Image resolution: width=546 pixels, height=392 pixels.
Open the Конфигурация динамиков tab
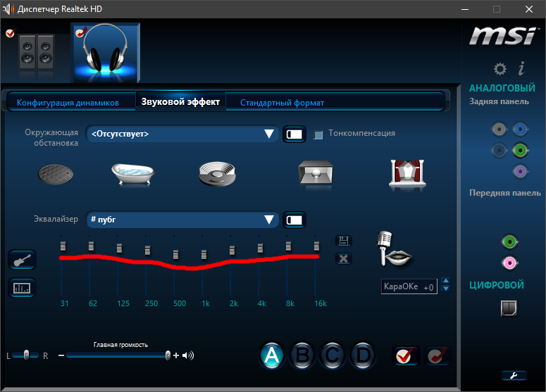point(68,103)
